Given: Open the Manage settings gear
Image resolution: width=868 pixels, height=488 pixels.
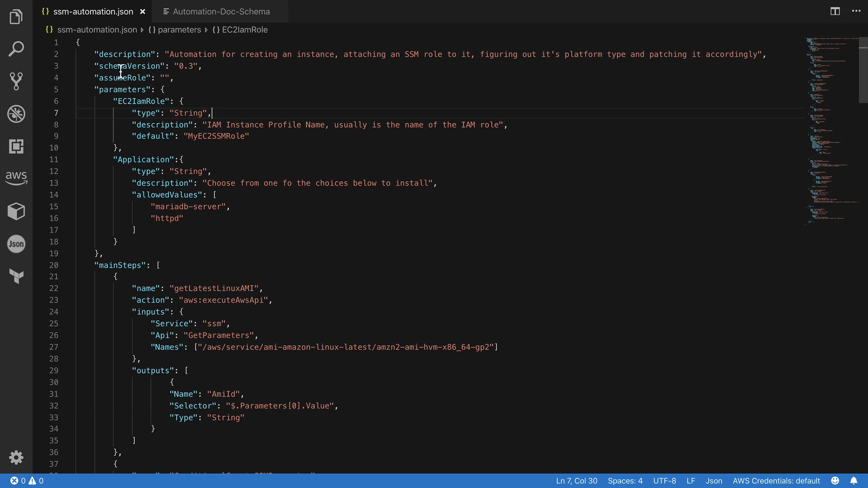Looking at the screenshot, I should coord(16,457).
